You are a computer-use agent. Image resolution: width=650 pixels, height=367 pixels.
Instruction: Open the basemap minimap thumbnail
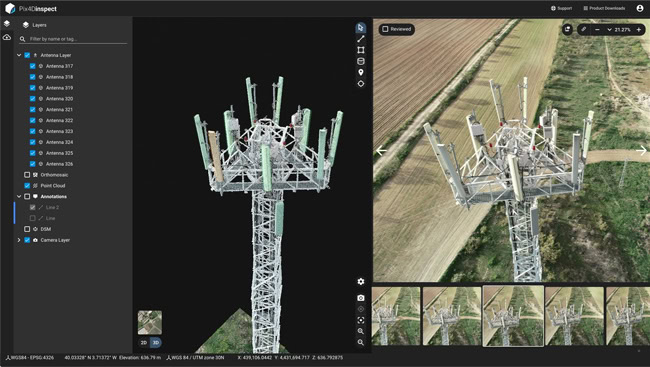(150, 323)
